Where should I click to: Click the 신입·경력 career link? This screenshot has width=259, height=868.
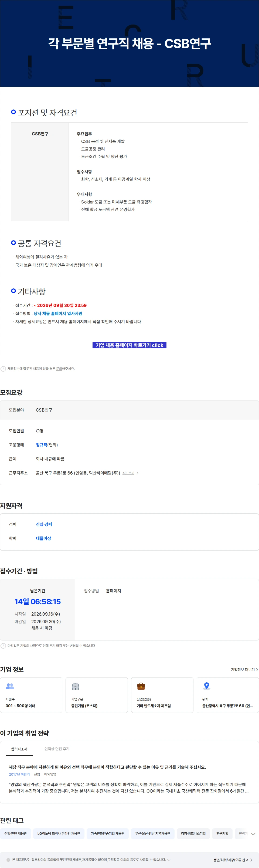tap(44, 524)
